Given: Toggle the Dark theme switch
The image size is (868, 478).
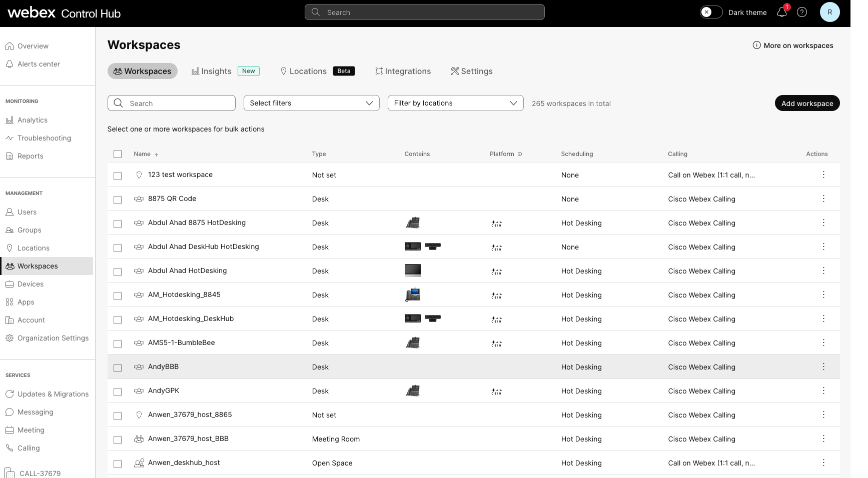Looking at the screenshot, I should tap(711, 12).
